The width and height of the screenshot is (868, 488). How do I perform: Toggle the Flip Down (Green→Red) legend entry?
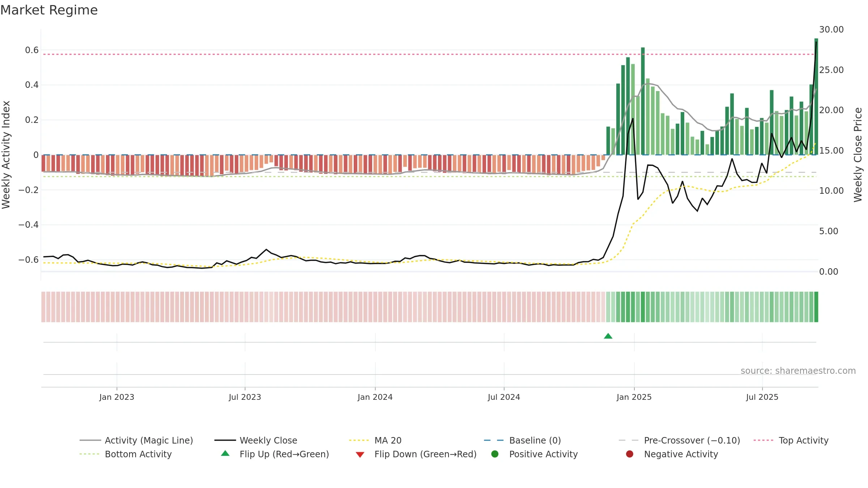pos(416,454)
